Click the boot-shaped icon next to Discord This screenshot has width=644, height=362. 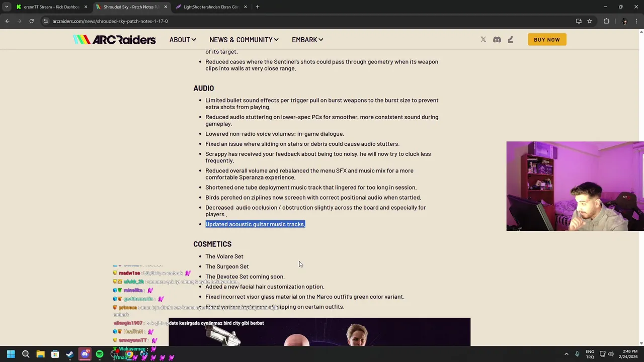(x=510, y=40)
